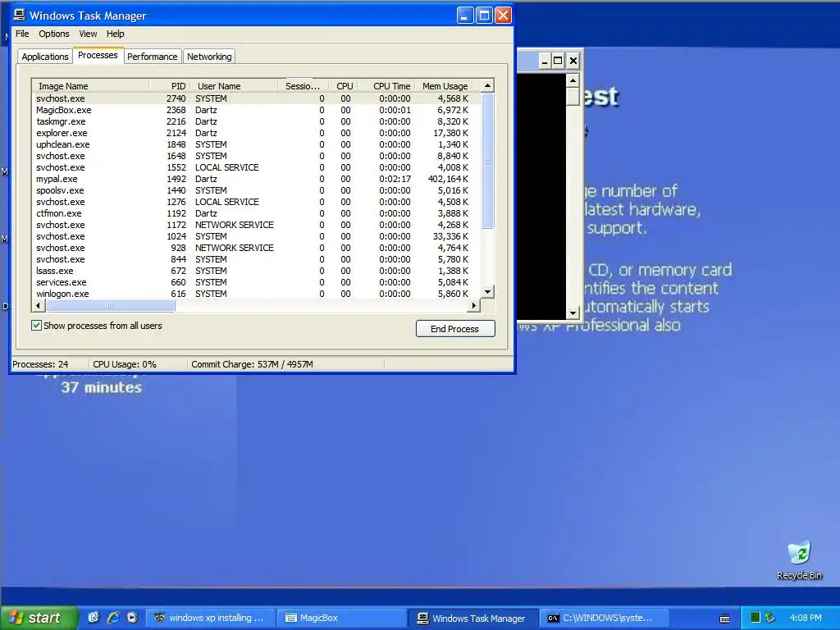Open the Options menu
Screen dimensions: 840x630
coord(53,34)
